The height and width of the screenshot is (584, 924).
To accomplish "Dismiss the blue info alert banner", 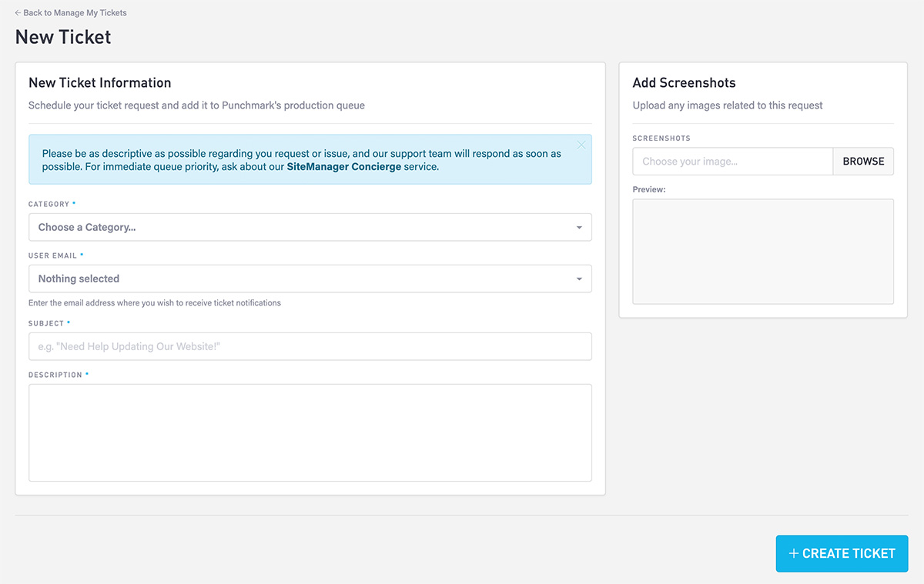I will pos(581,145).
